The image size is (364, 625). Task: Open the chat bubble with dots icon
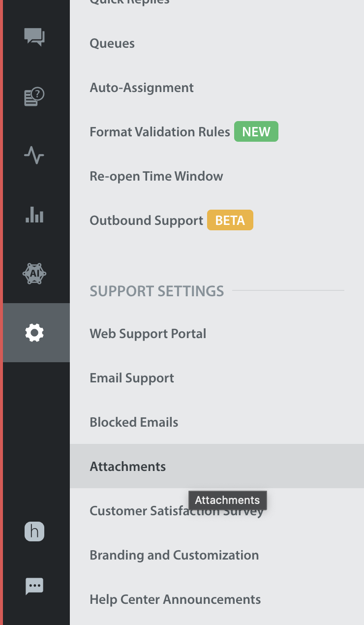(34, 586)
